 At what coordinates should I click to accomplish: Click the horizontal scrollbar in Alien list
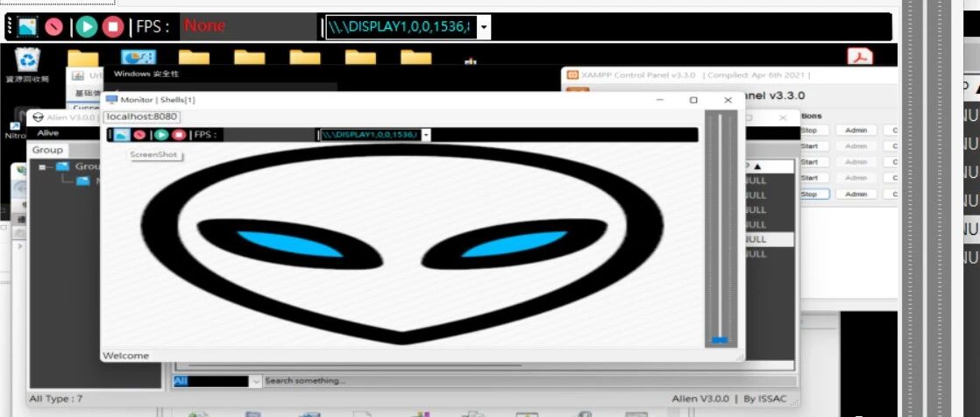pos(354,366)
